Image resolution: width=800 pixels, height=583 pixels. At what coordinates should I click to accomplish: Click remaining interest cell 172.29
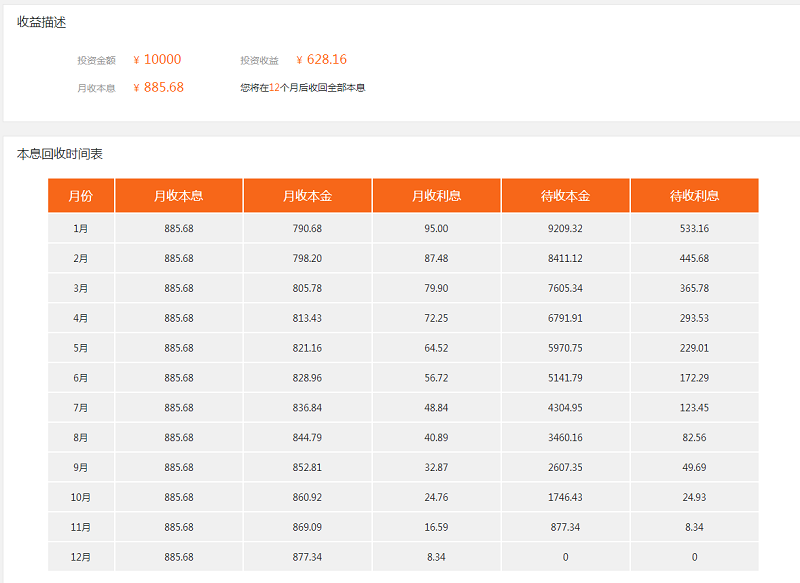[694, 378]
